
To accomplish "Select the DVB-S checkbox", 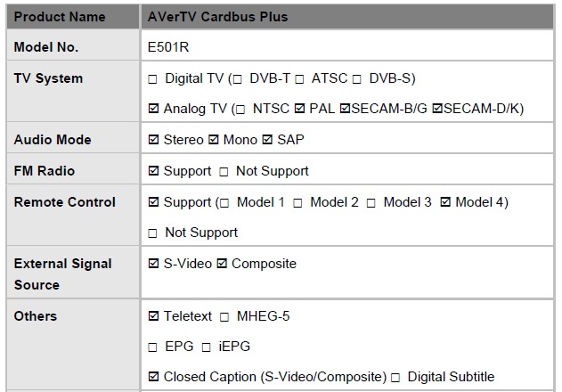I will coord(357,79).
